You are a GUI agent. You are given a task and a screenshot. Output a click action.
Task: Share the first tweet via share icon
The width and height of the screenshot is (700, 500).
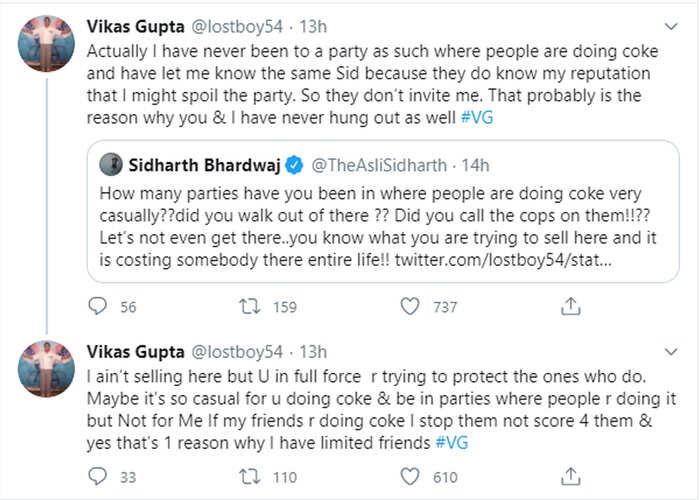coord(571,306)
